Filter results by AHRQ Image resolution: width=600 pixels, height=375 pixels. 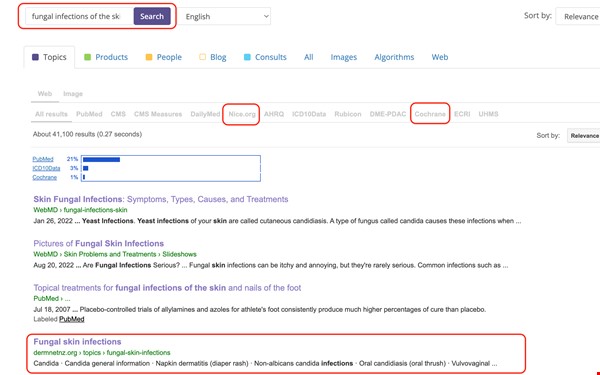[274, 114]
